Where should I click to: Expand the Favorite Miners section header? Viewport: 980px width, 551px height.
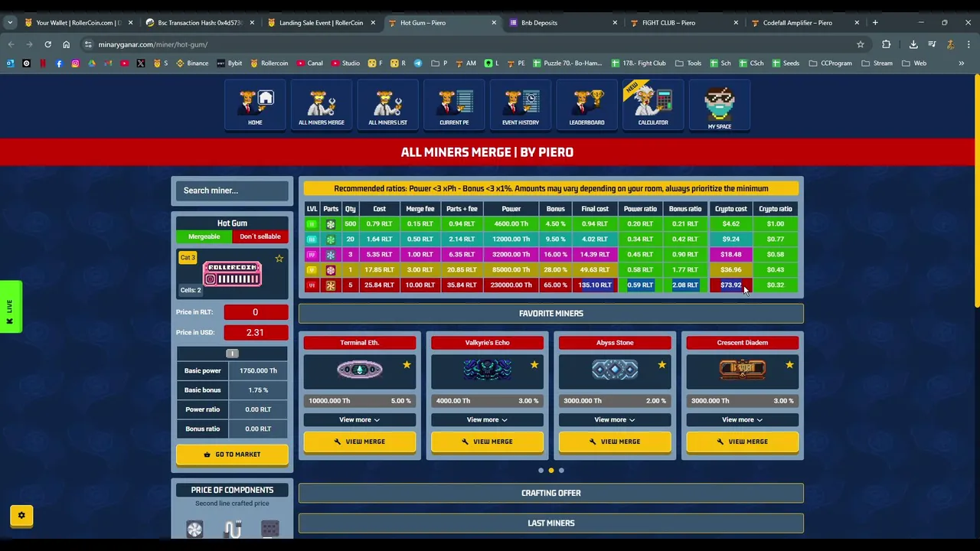(551, 313)
